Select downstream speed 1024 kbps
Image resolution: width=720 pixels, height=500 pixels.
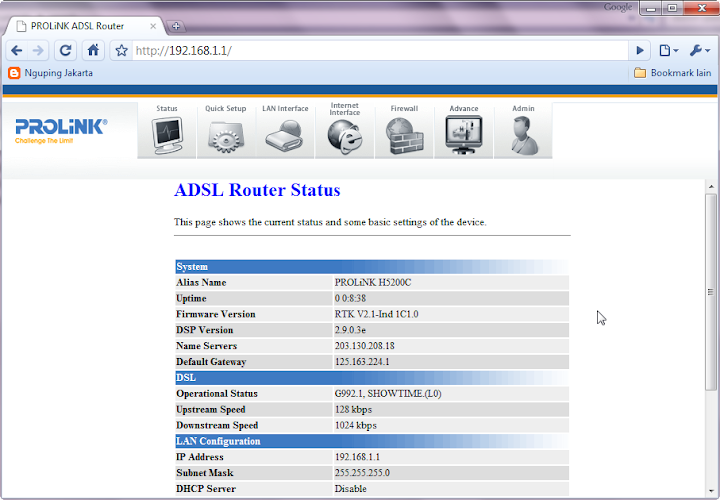(356, 426)
